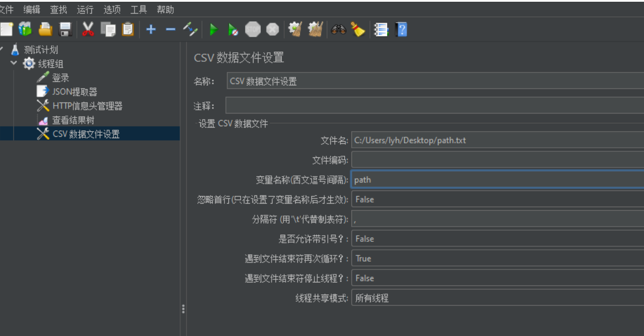The image size is (644, 336).
Task: Open the 选项 menu
Action: (x=112, y=9)
